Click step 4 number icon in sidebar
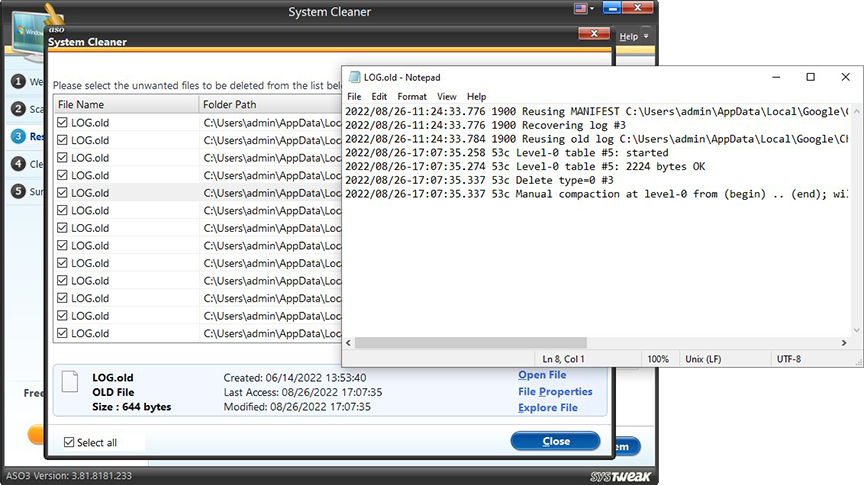Image resolution: width=864 pixels, height=485 pixels. pos(18,164)
